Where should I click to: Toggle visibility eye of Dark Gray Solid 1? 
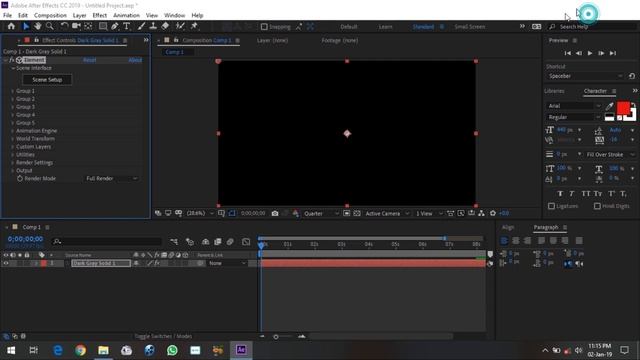(6, 263)
